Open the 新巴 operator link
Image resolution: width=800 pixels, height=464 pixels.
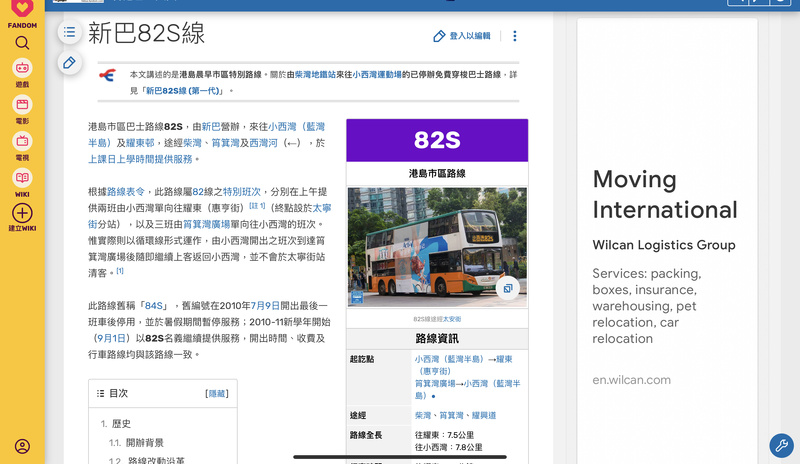pos(211,127)
